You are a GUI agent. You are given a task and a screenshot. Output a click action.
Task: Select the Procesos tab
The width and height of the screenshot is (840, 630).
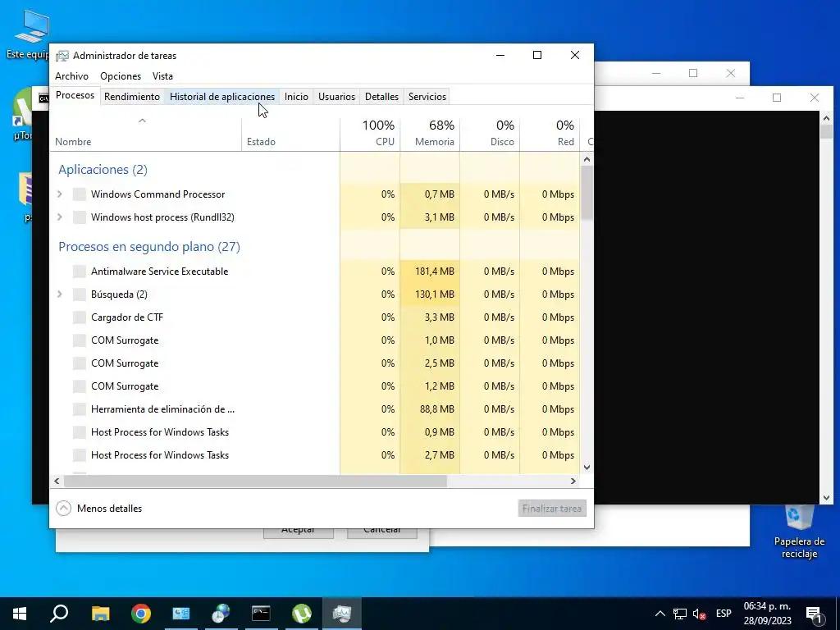tap(75, 95)
